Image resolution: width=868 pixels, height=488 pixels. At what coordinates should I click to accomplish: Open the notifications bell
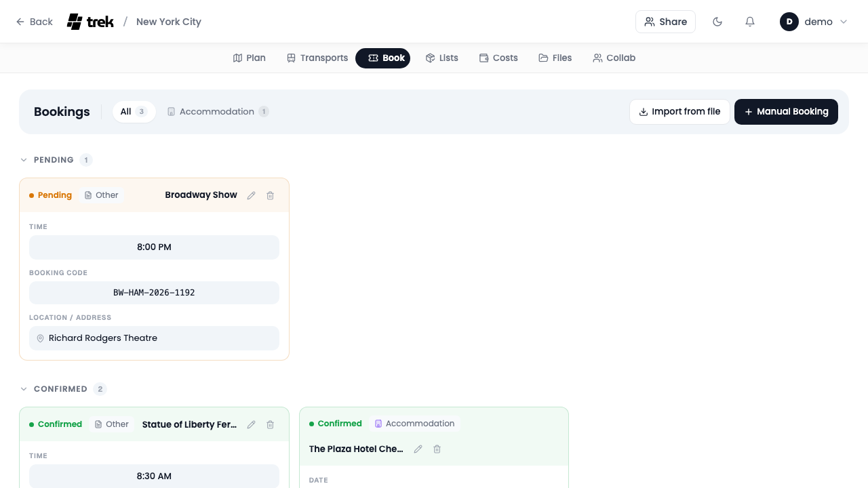[750, 22]
